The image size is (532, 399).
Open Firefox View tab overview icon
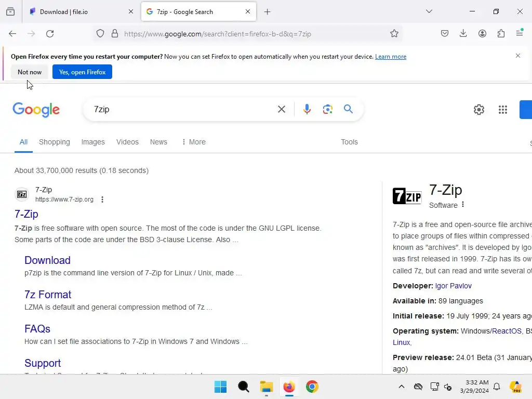(x=10, y=12)
